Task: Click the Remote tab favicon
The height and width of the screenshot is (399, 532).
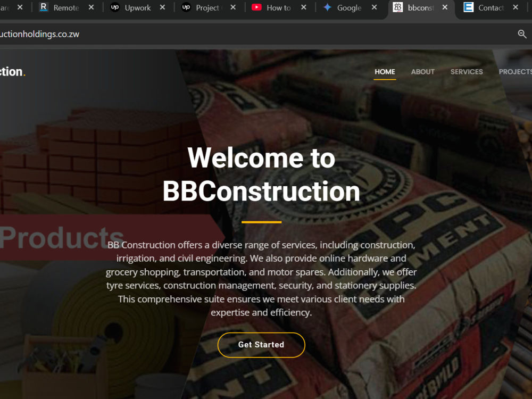Action: 44,7
